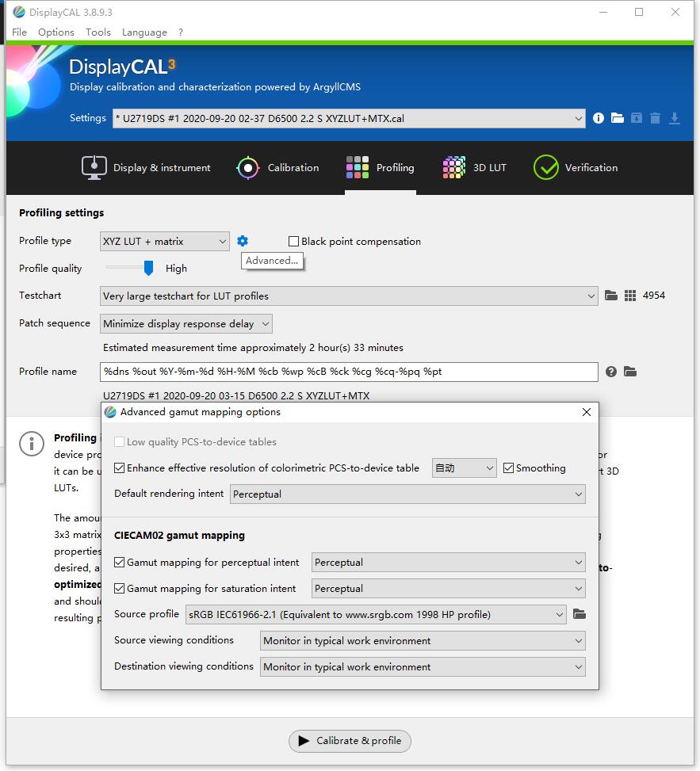Click the profile name help icon
Image resolution: width=700 pixels, height=771 pixels.
(611, 372)
